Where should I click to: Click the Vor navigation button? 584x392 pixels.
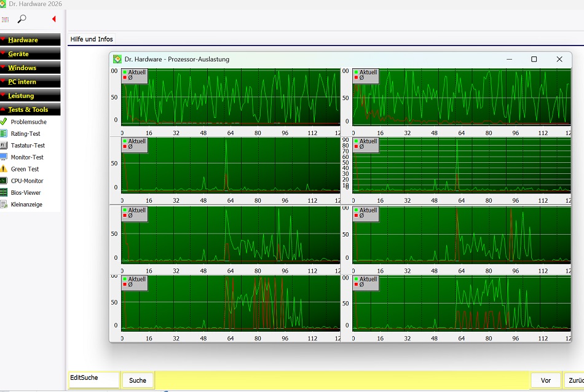pos(546,380)
